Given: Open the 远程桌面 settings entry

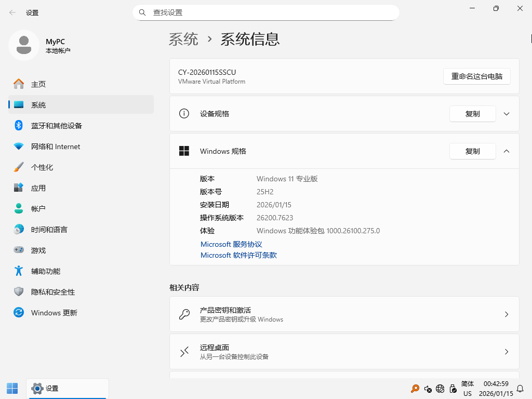Looking at the screenshot, I should (x=344, y=352).
